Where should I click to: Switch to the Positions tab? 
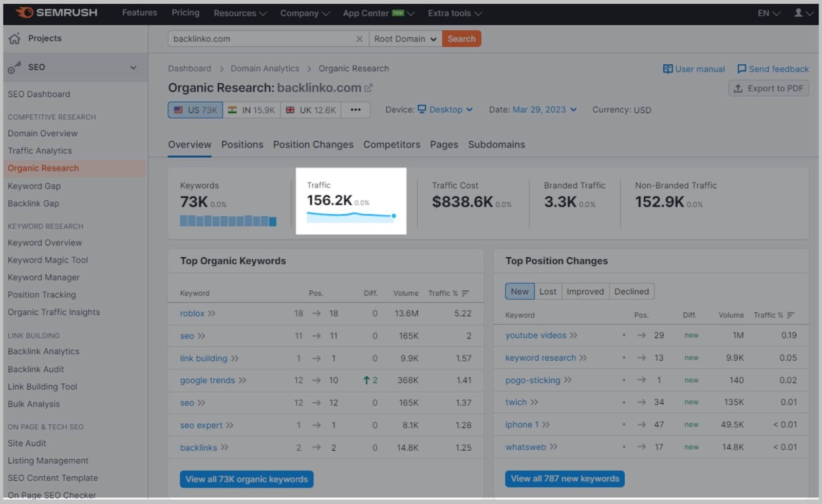pos(242,145)
